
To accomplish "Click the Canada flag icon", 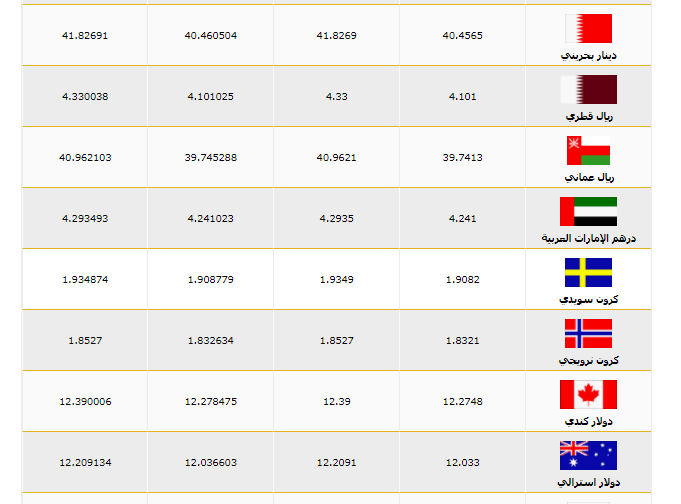I will point(588,395).
